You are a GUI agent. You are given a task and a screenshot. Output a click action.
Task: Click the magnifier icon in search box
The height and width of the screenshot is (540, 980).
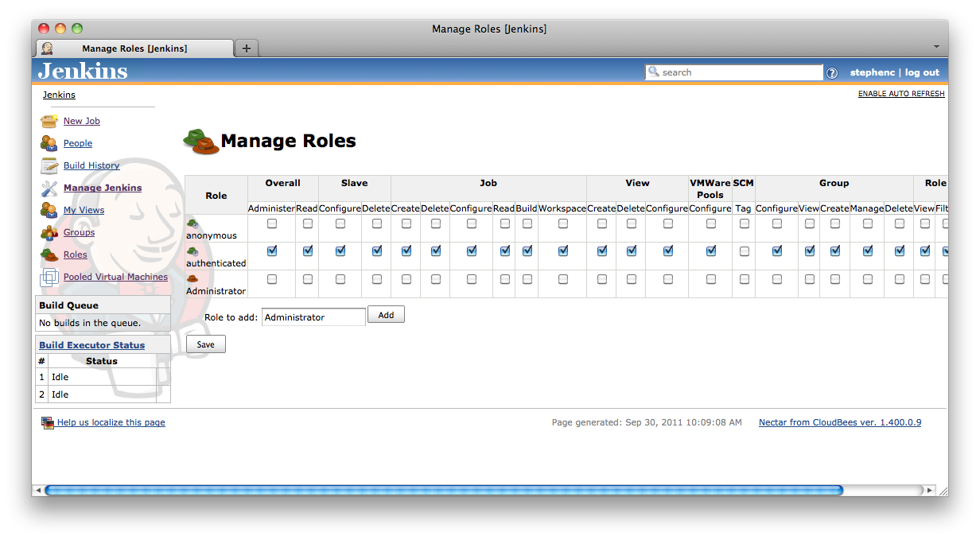pyautogui.click(x=654, y=72)
